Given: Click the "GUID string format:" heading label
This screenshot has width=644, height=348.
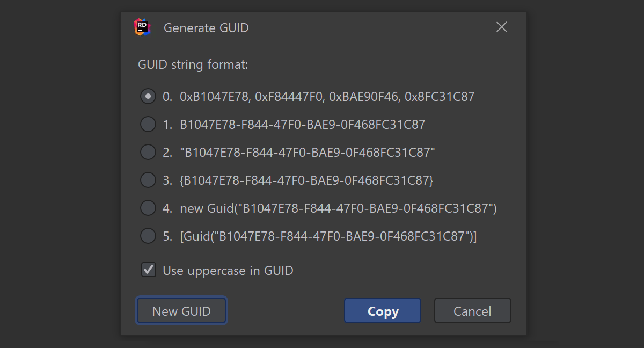Looking at the screenshot, I should click(x=193, y=65).
